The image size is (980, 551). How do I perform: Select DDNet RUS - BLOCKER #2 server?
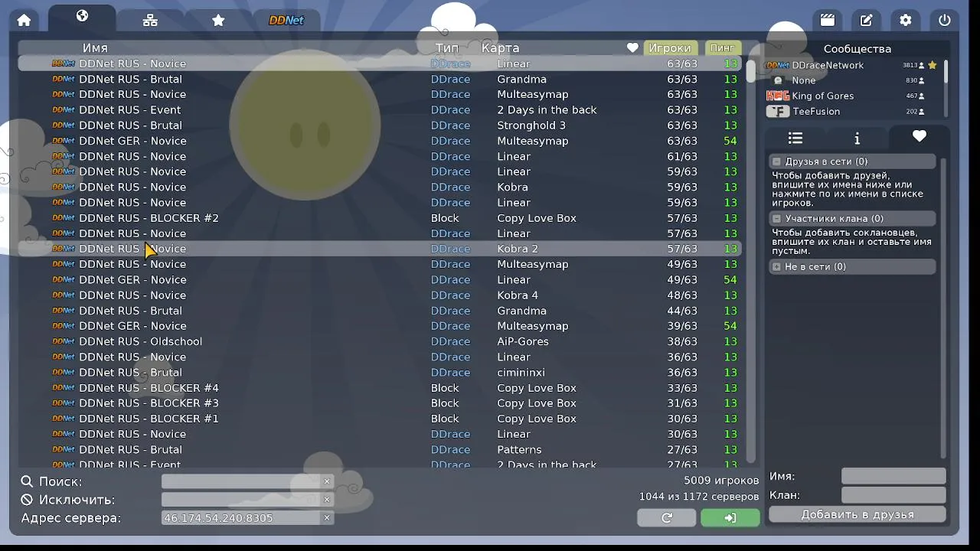pyautogui.click(x=380, y=218)
